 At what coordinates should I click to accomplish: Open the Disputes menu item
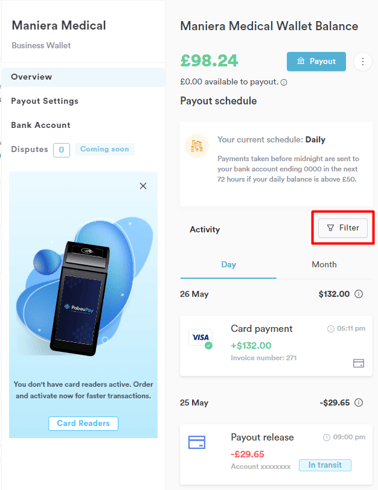pyautogui.click(x=30, y=149)
